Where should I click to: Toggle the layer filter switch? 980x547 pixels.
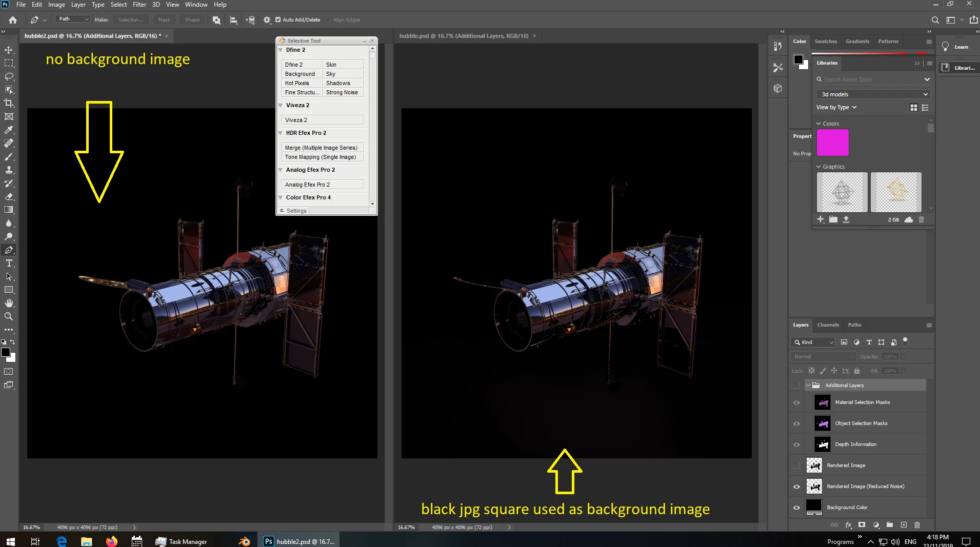coord(905,340)
